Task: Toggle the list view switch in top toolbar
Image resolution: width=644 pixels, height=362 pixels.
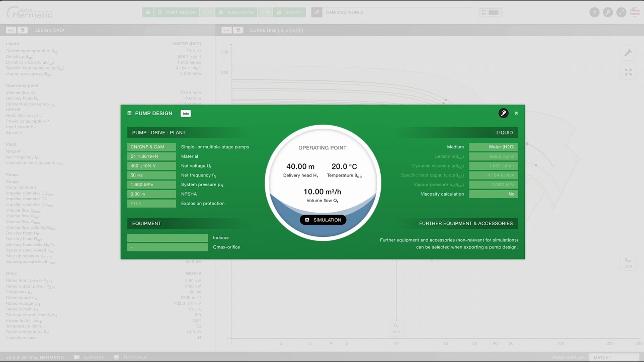Action: click(490, 12)
